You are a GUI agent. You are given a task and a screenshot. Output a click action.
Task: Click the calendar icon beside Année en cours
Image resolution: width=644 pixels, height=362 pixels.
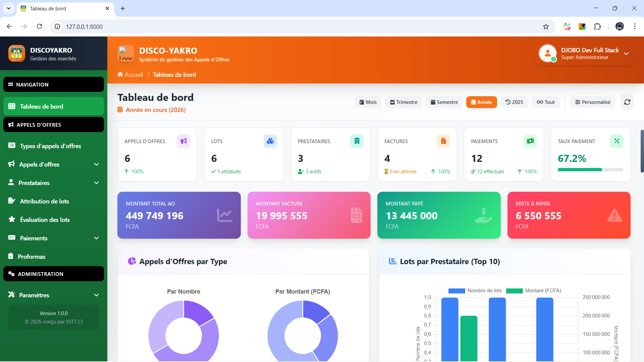point(120,110)
